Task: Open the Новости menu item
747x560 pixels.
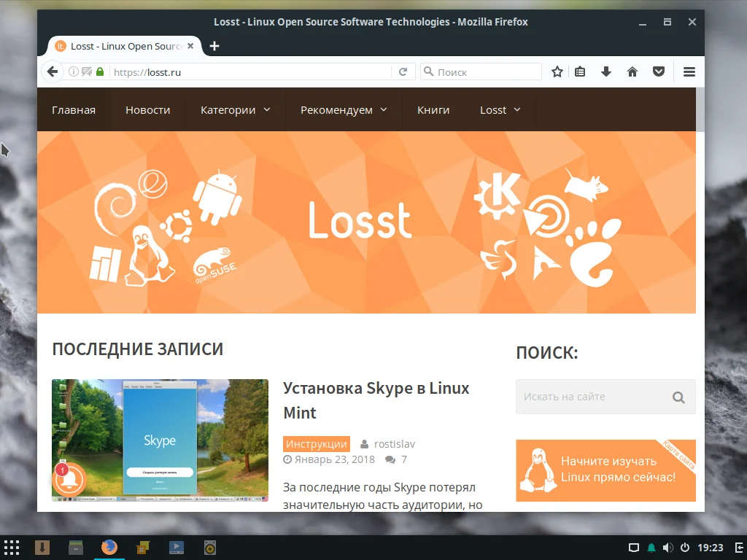Action: (x=147, y=110)
